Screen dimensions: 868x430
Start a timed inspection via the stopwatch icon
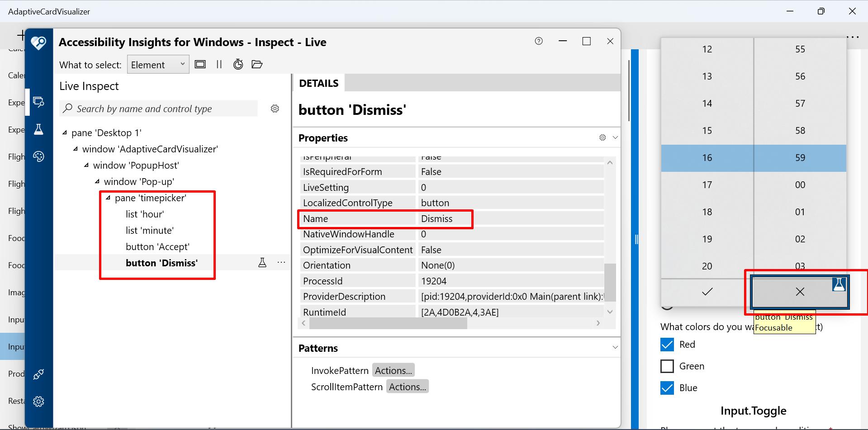(238, 64)
